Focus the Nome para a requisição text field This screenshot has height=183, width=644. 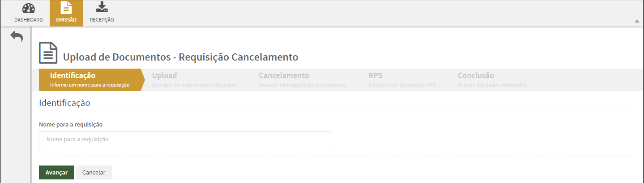coord(185,139)
